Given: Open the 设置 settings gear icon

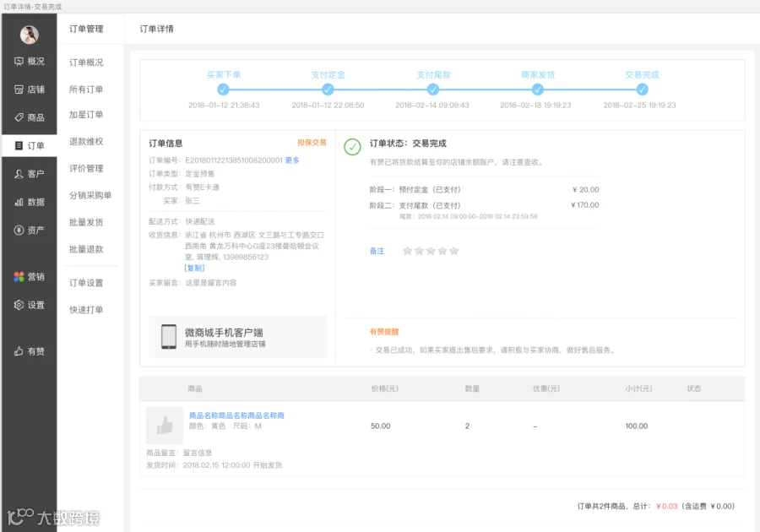Looking at the screenshot, I should tap(19, 305).
